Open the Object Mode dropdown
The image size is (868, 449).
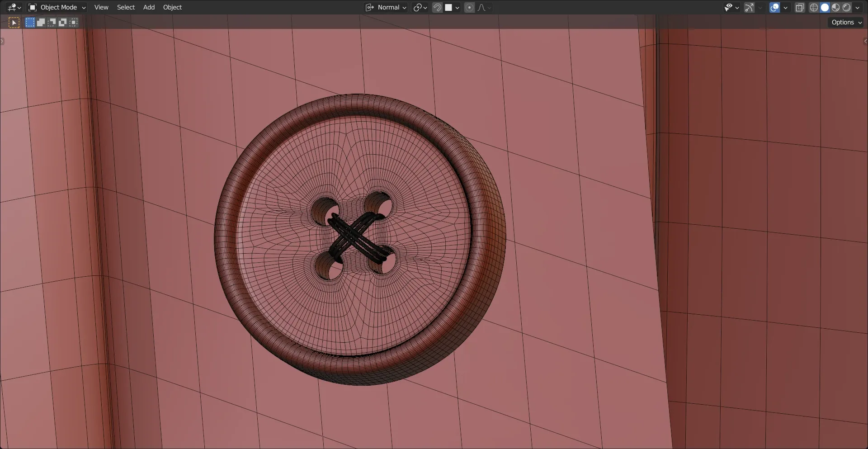(x=57, y=7)
